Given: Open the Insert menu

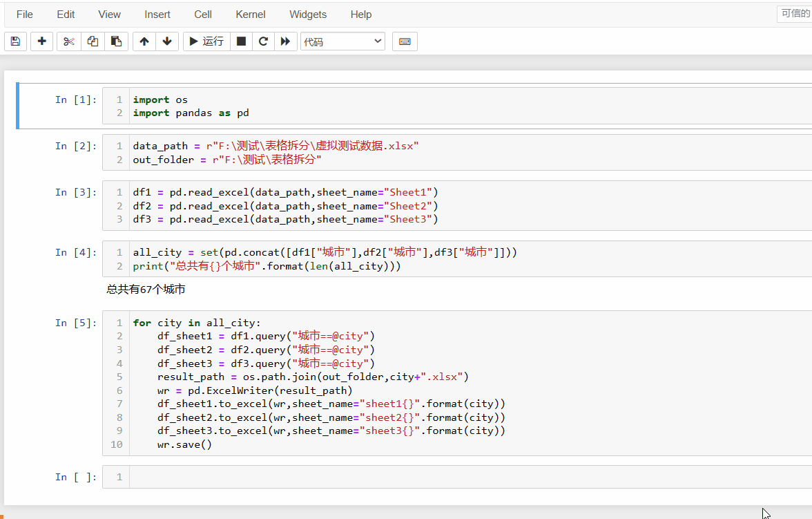Looking at the screenshot, I should [x=157, y=15].
